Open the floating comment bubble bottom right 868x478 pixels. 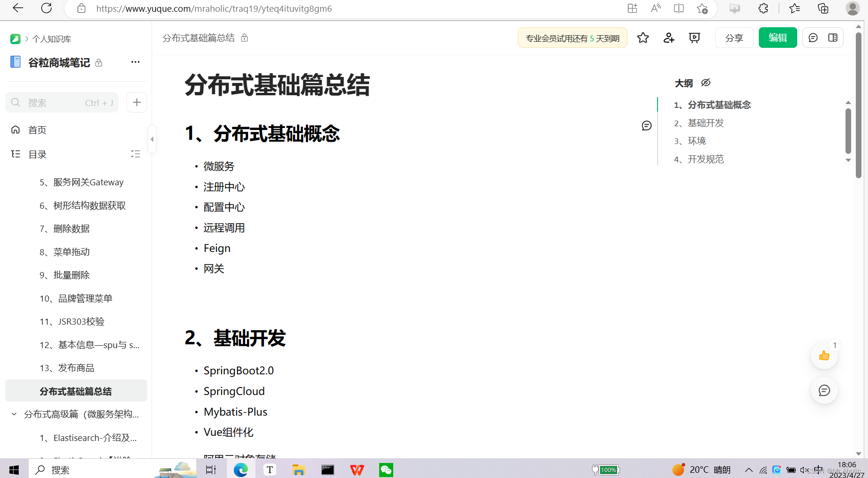[824, 390]
